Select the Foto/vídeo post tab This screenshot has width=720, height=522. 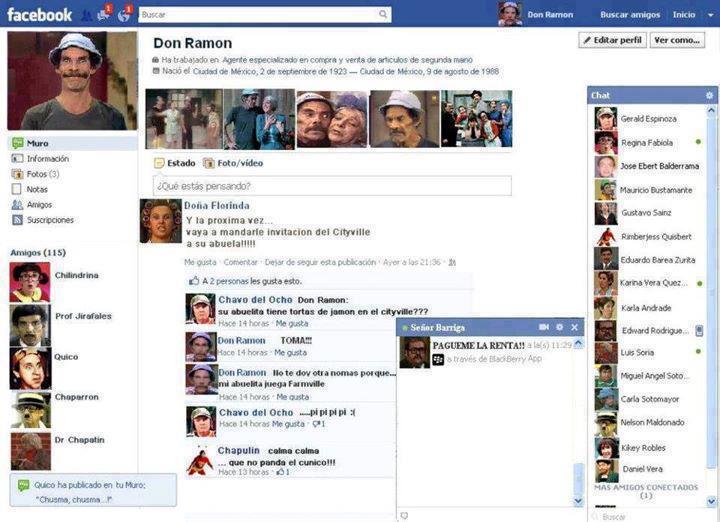[233, 163]
